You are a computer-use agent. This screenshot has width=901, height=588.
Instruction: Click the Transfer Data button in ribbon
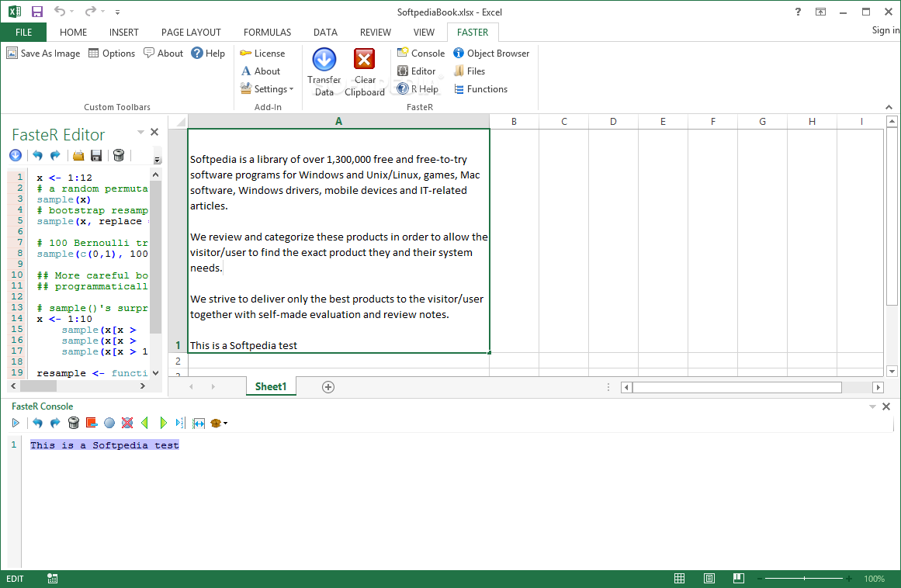pos(324,72)
